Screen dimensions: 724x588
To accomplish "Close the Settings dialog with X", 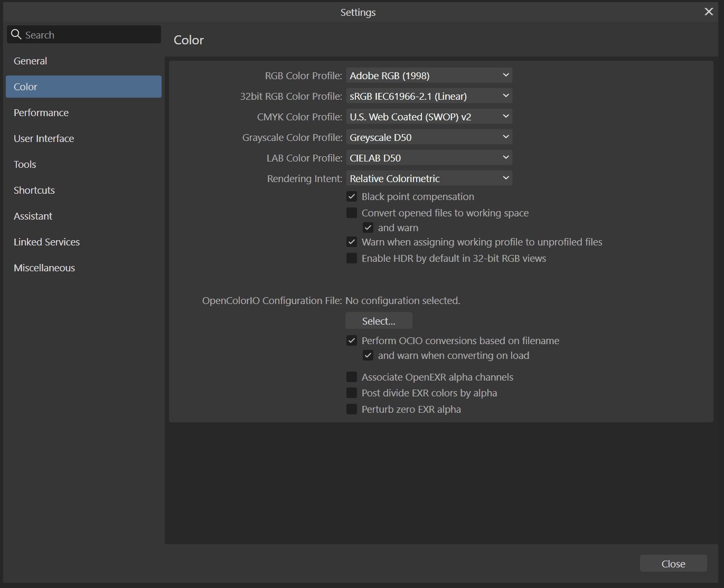I will coord(709,12).
